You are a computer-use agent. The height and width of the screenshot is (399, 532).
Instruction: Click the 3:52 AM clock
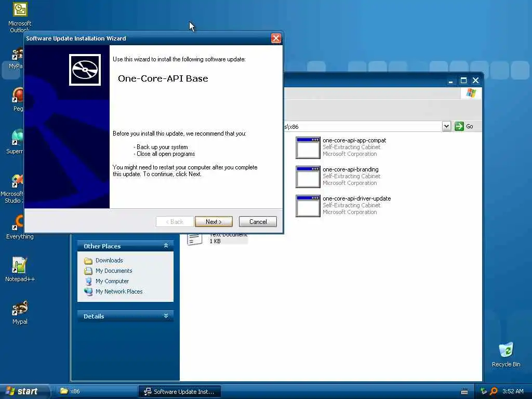pos(513,391)
